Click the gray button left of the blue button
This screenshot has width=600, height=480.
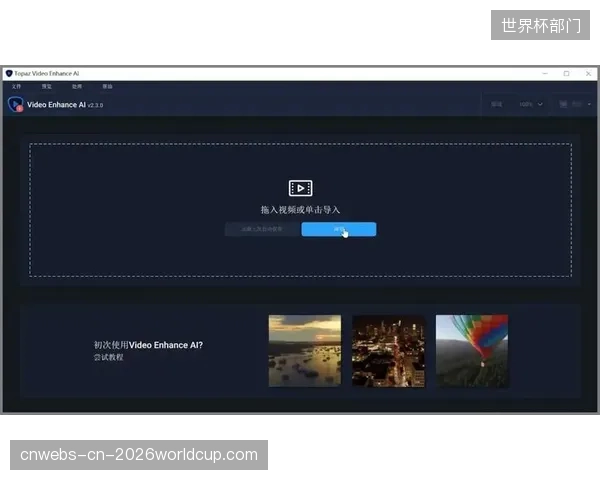pos(262,229)
